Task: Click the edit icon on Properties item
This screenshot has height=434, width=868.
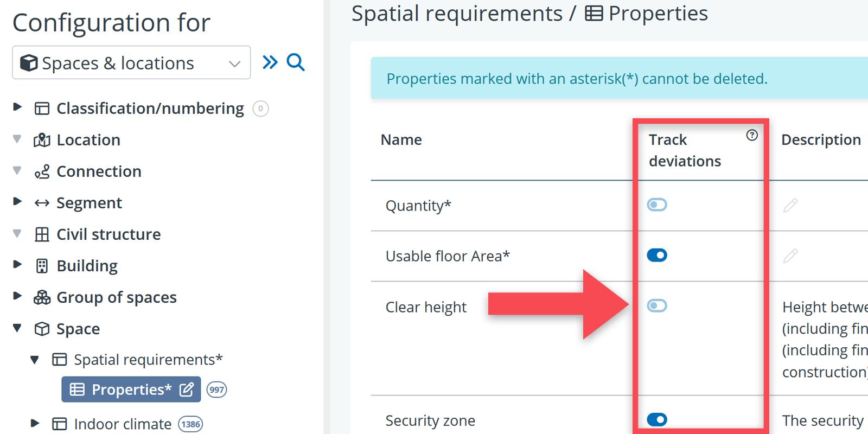Action: pyautogui.click(x=187, y=390)
